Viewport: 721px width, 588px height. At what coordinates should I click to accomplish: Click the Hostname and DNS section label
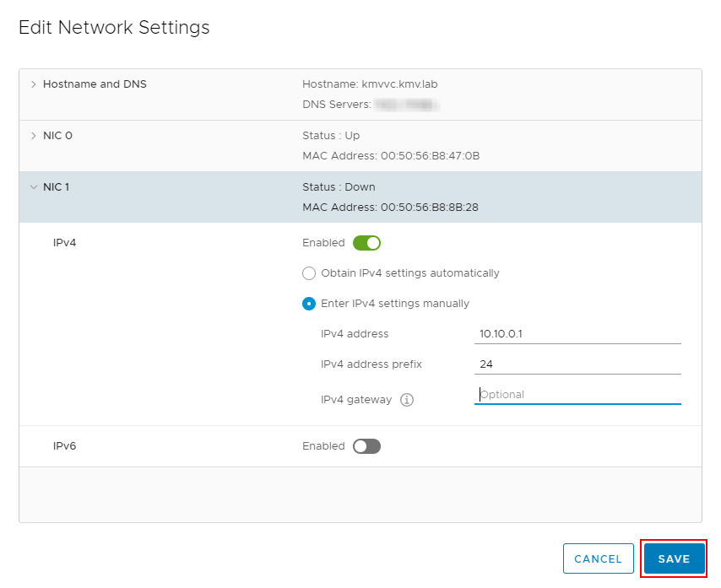(x=95, y=84)
